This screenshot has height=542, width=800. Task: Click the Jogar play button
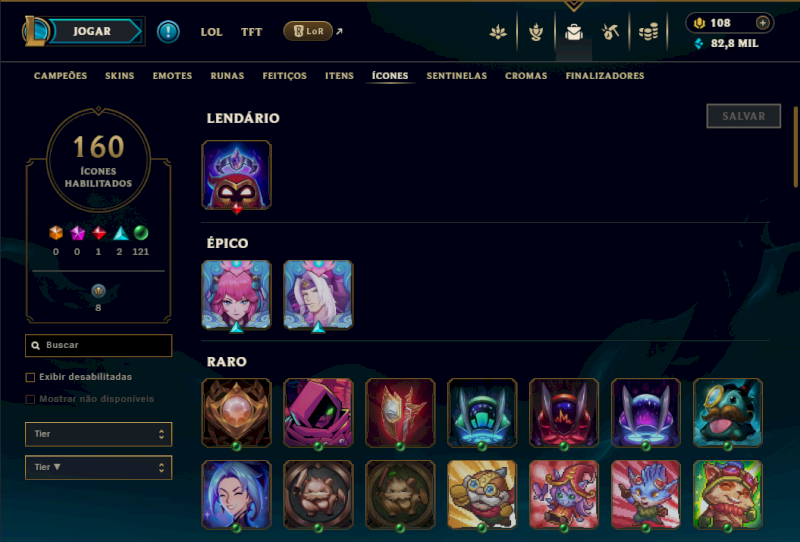92,32
